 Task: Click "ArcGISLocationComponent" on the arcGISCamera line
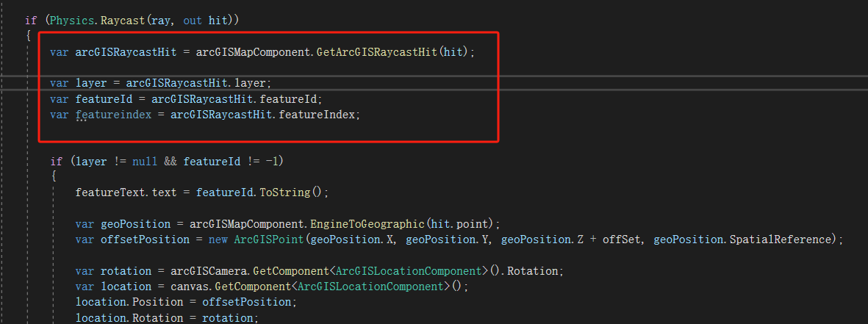[x=407, y=272]
